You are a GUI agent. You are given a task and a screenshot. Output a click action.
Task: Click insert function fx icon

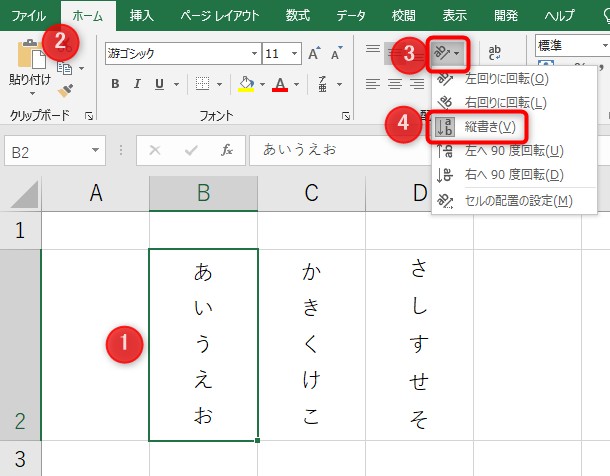[x=226, y=150]
